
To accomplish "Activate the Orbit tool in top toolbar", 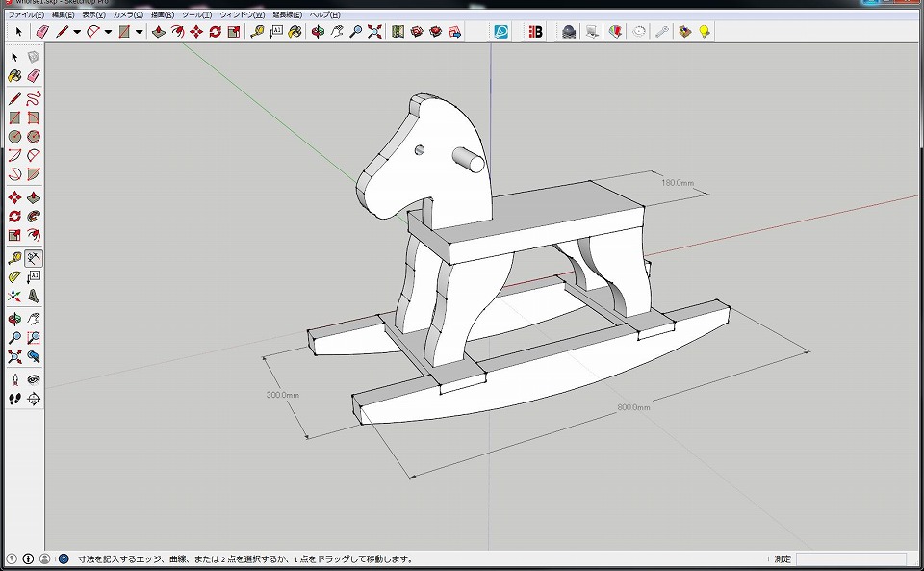I will [x=316, y=32].
